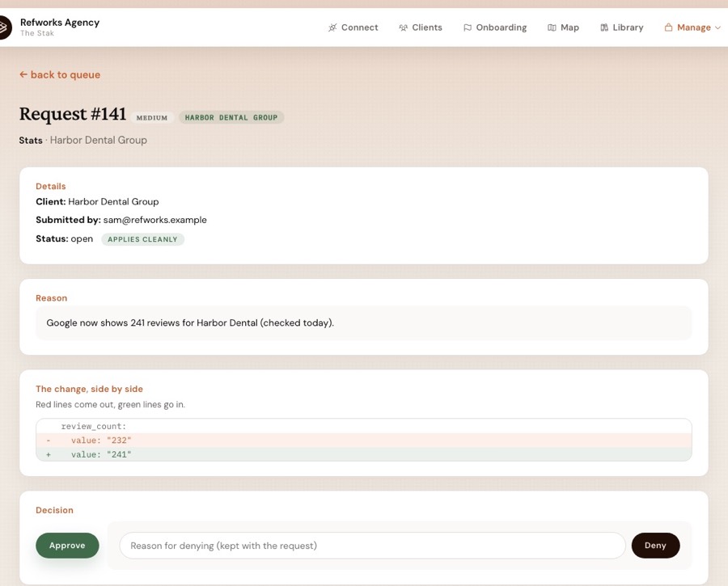The image size is (728, 586).
Task: Click the Refworks Agency logo icon
Action: click(x=5, y=27)
